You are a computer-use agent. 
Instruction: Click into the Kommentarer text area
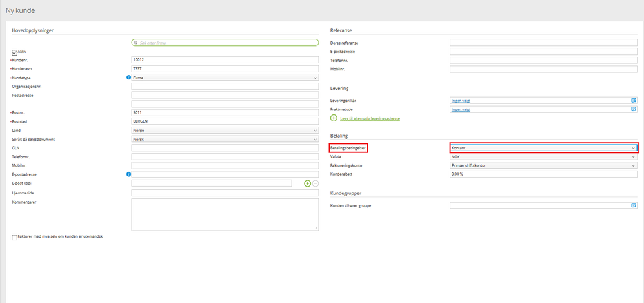(x=225, y=214)
